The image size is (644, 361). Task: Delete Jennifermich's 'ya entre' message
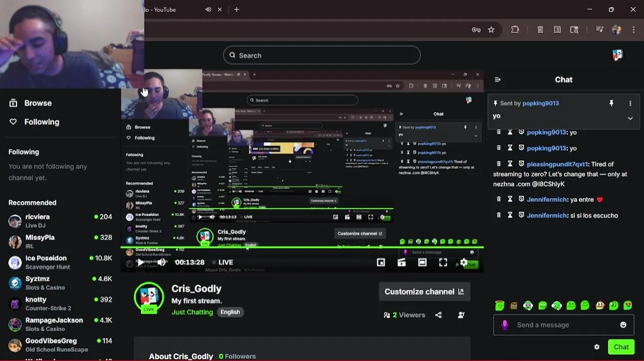[x=499, y=199]
